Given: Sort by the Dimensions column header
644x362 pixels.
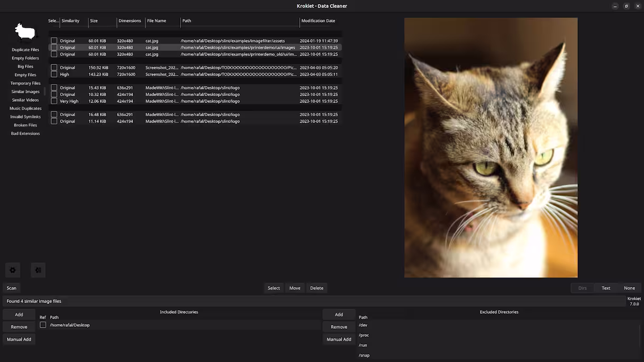Looking at the screenshot, I should [130, 21].
